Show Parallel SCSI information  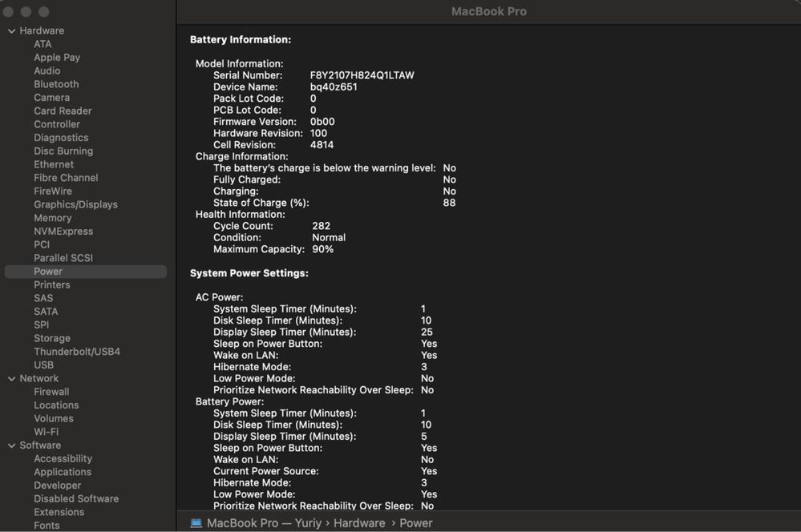click(63, 258)
